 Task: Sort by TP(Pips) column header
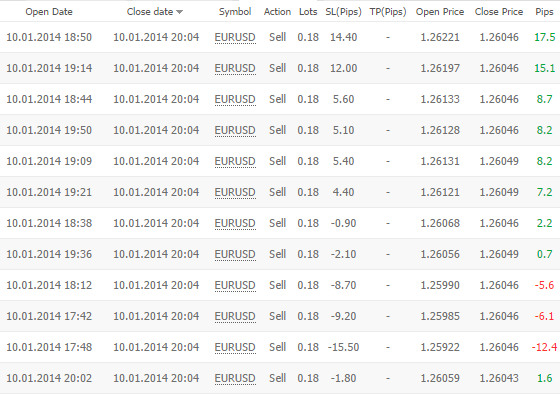(x=388, y=12)
